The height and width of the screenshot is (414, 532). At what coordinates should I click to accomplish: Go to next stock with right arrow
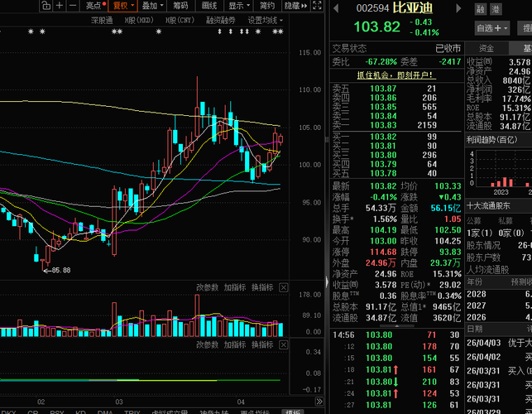pyautogui.click(x=458, y=8)
